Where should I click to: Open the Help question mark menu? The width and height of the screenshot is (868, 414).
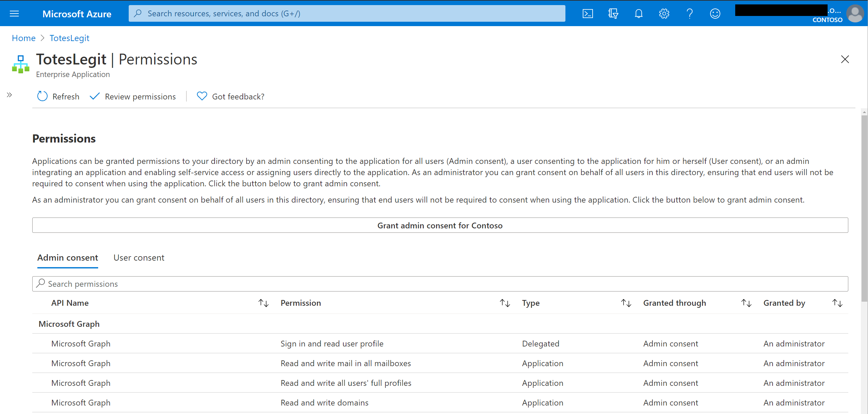point(689,14)
